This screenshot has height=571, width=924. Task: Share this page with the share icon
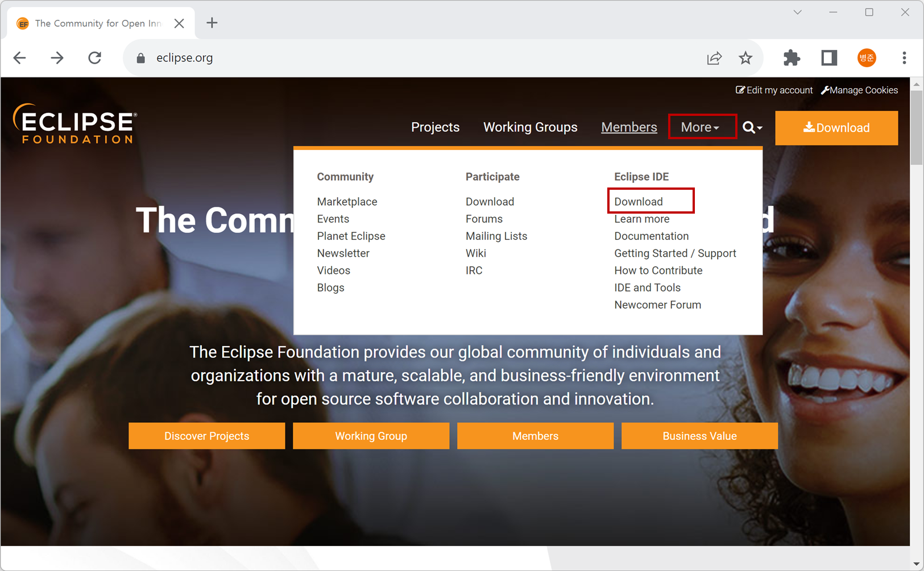pyautogui.click(x=714, y=58)
